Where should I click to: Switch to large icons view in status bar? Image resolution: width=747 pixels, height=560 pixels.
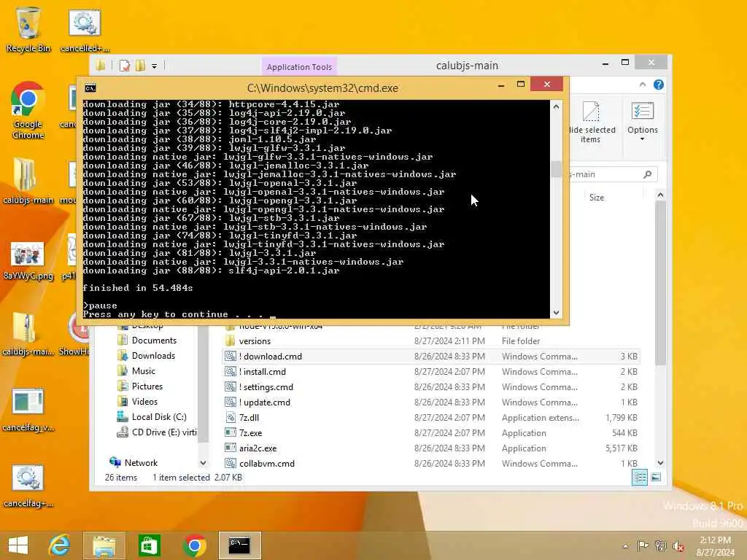coord(656,477)
